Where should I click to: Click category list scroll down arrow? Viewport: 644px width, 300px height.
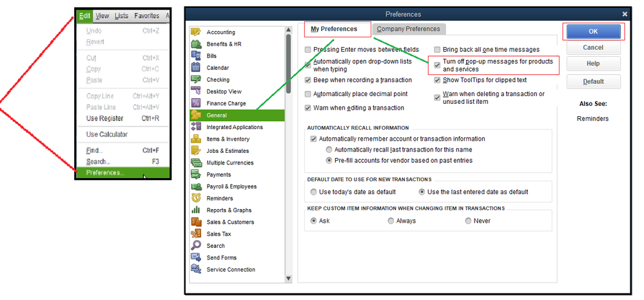click(x=288, y=279)
